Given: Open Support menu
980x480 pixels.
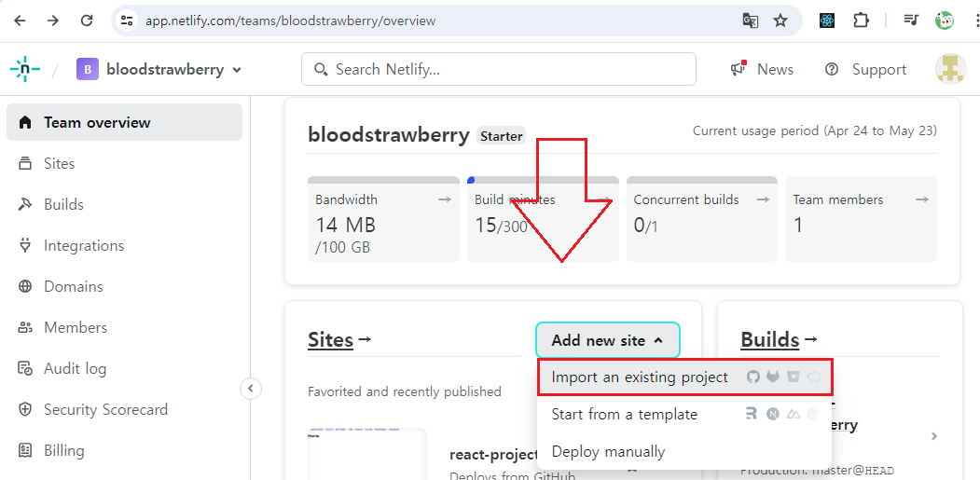Looking at the screenshot, I should tap(865, 69).
